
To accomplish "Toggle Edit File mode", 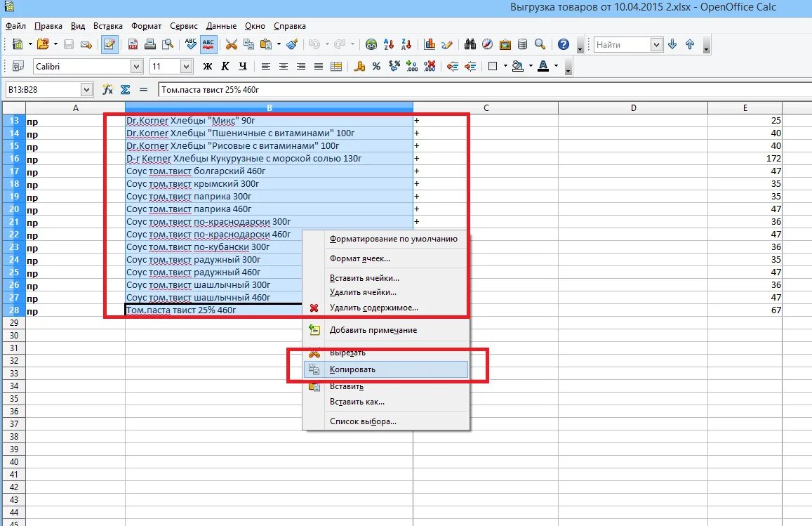I will pyautogui.click(x=109, y=44).
